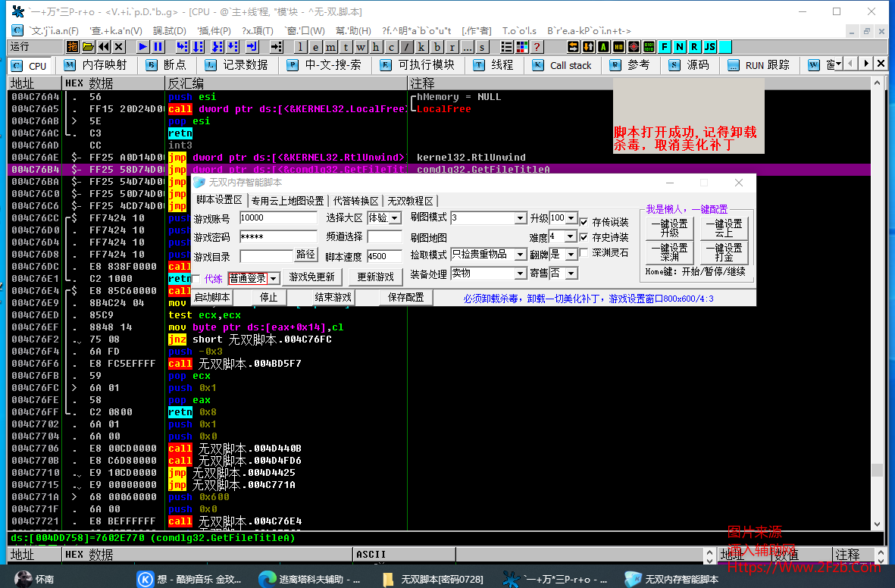Toggle the 存史诗装 checkbox
895x588 pixels.
click(x=583, y=236)
